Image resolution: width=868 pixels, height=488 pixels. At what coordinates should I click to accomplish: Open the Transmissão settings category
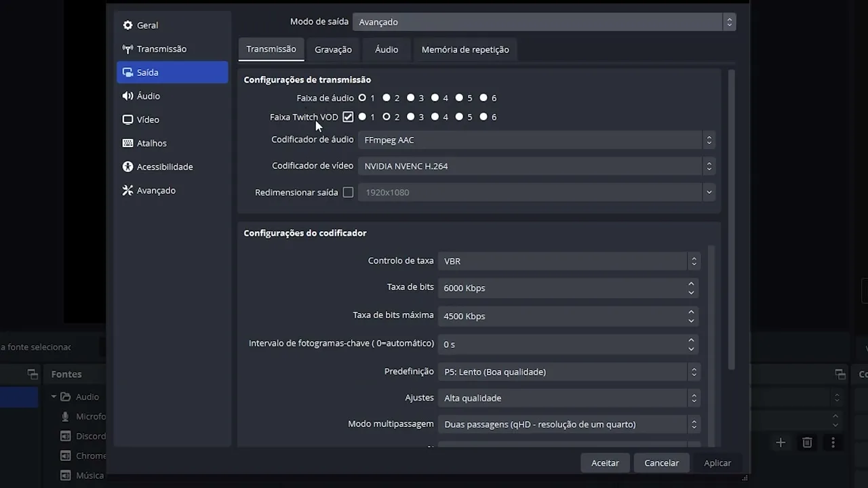pos(172,49)
